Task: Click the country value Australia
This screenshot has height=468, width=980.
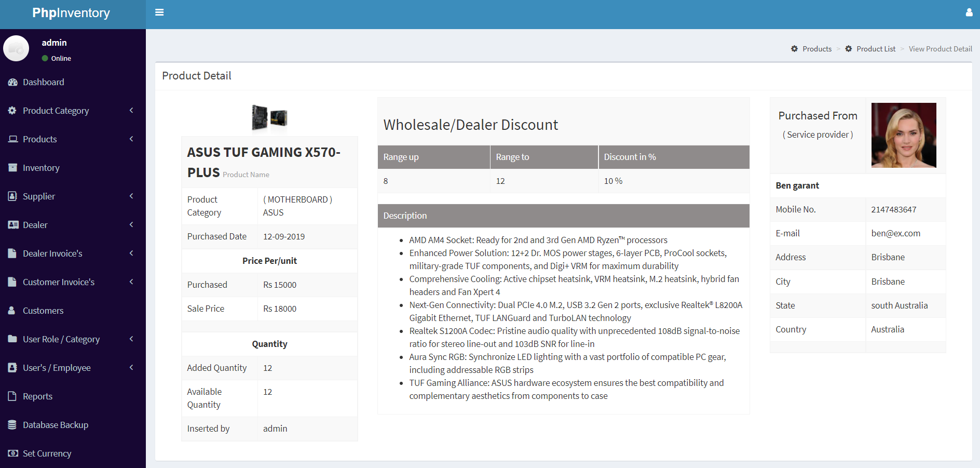Action: [x=888, y=329]
